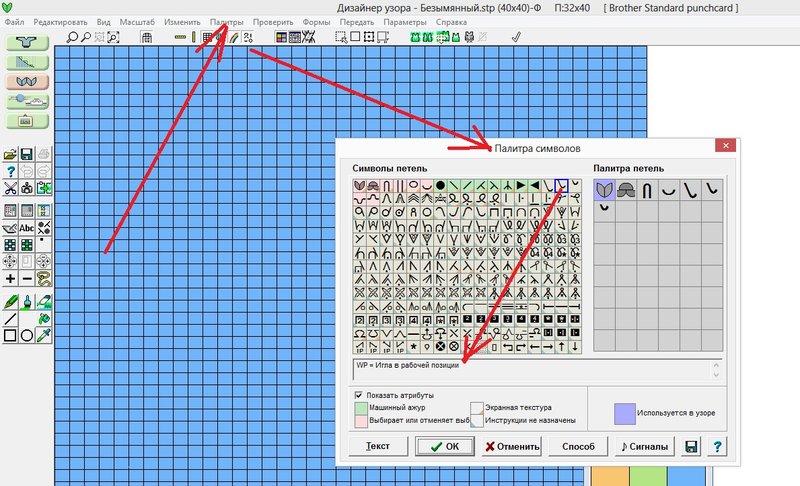The height and width of the screenshot is (486, 800).
Task: Click the up arrow of the description scrollbar
Action: 716,365
